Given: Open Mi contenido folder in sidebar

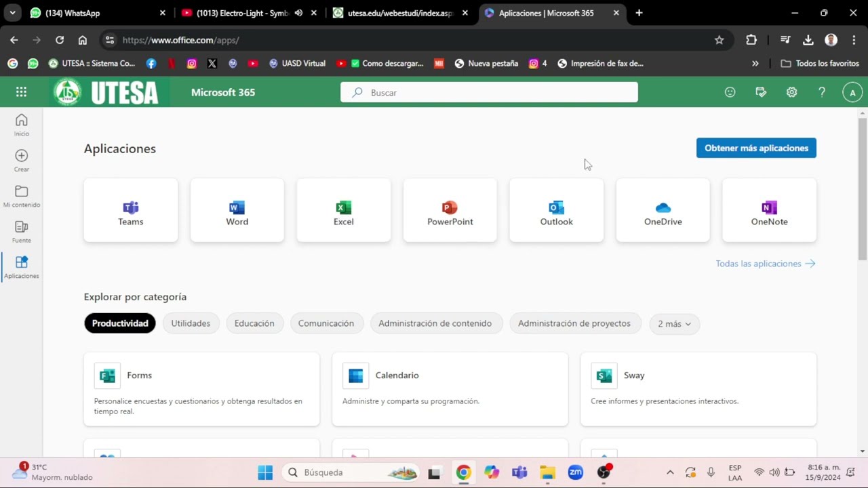Looking at the screenshot, I should click(x=22, y=196).
